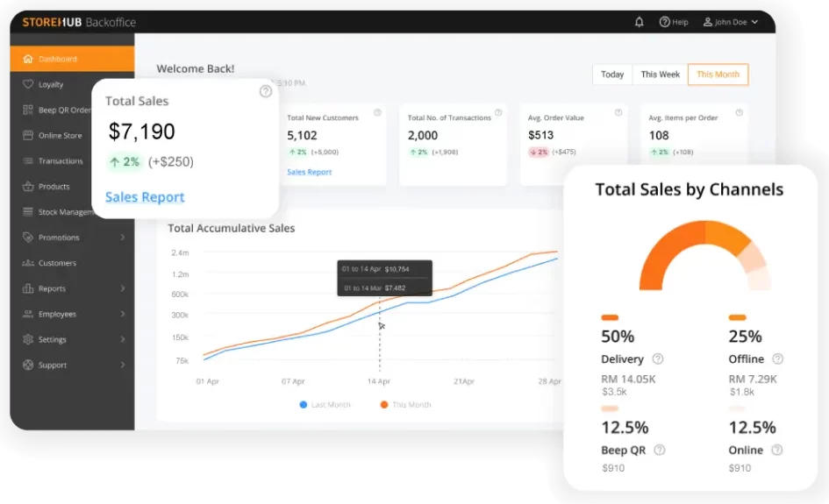Click the Beep QR light color bar
This screenshot has width=829, height=504.
pos(610,408)
